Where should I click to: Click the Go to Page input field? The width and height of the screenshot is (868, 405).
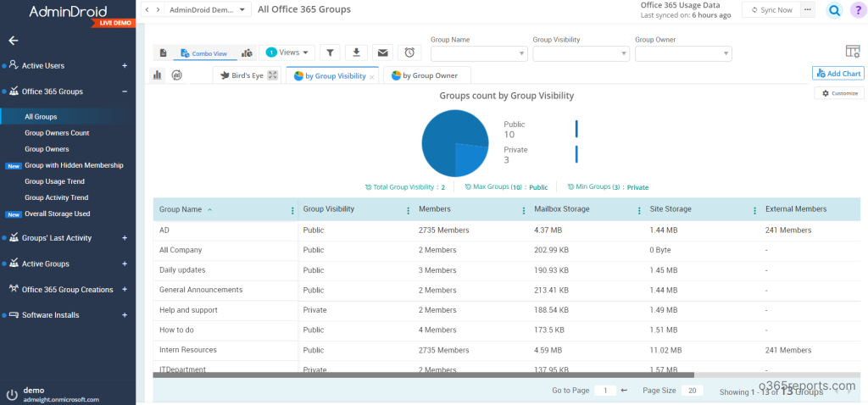tap(605, 391)
